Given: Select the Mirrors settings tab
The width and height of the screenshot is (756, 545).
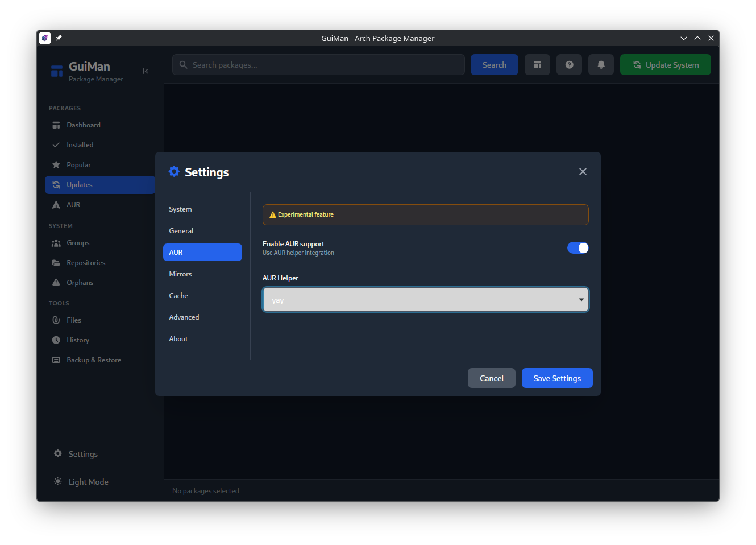Looking at the screenshot, I should (180, 274).
